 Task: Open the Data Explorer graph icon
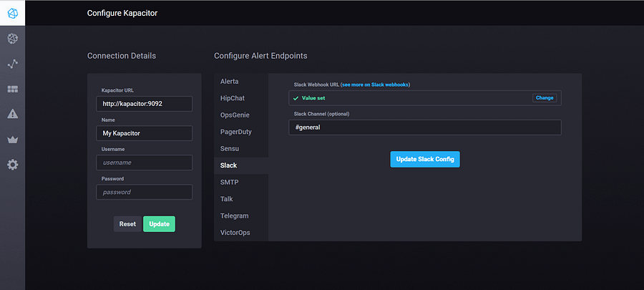point(12,64)
